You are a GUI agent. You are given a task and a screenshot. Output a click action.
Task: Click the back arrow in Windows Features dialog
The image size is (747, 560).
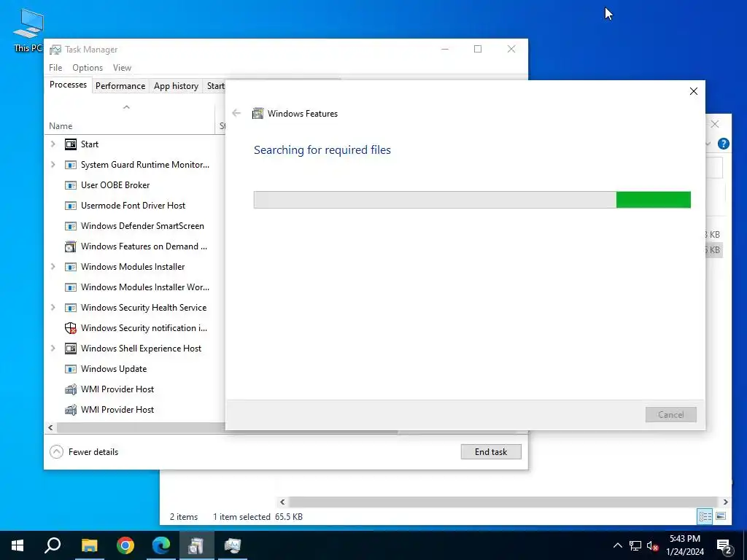236,113
